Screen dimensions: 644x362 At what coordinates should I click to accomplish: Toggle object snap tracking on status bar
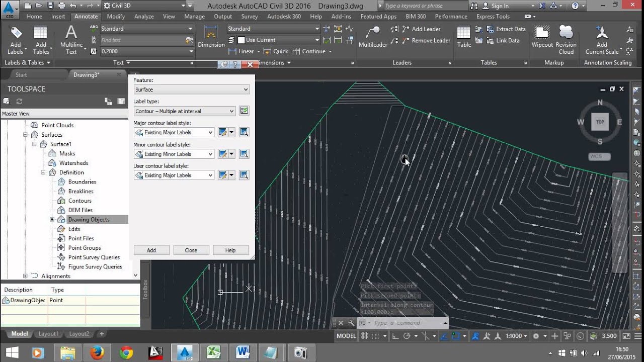(444, 336)
